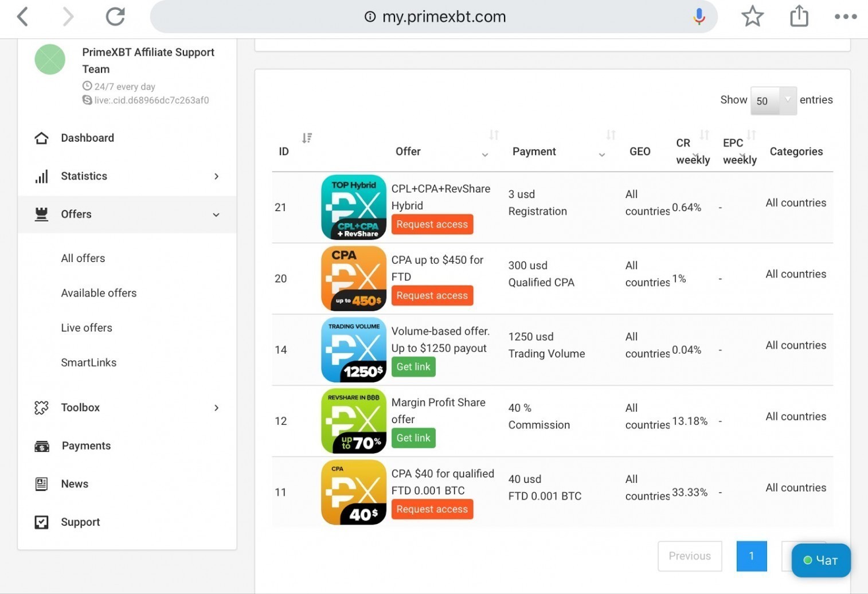Collapse the Offers submenu chevron

216,214
